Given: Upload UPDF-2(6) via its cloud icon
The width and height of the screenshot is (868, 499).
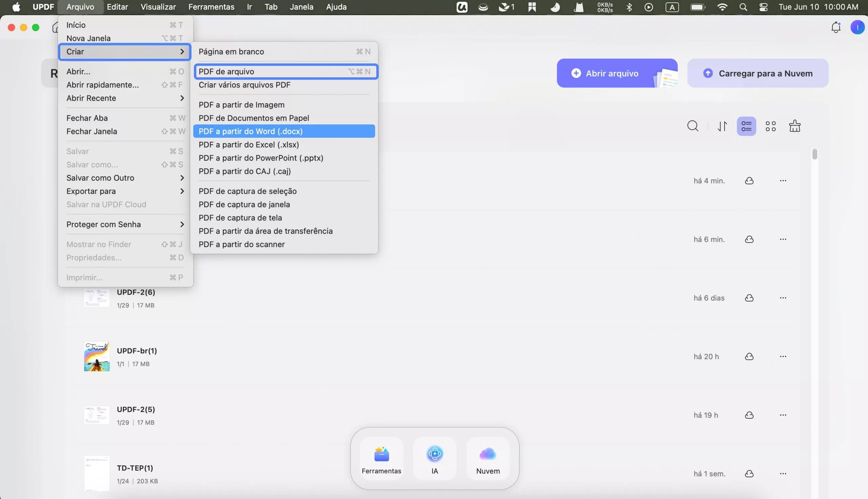Looking at the screenshot, I should [749, 298].
